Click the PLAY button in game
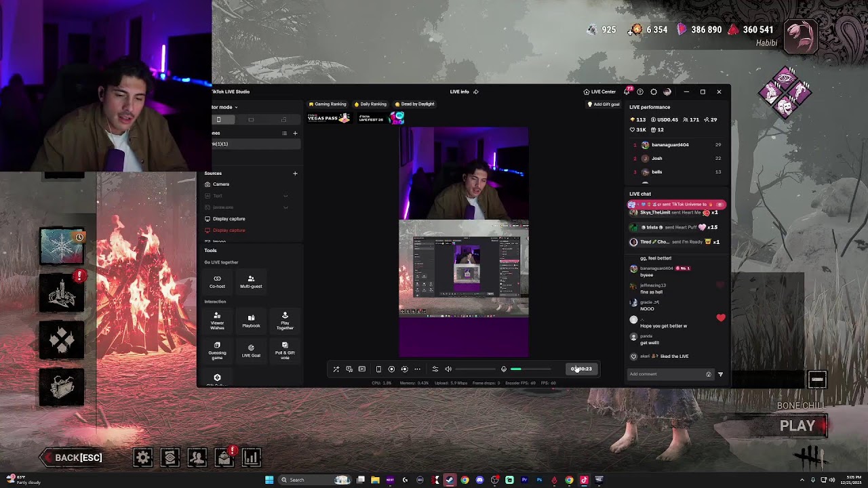This screenshot has width=868, height=488. coord(797,426)
